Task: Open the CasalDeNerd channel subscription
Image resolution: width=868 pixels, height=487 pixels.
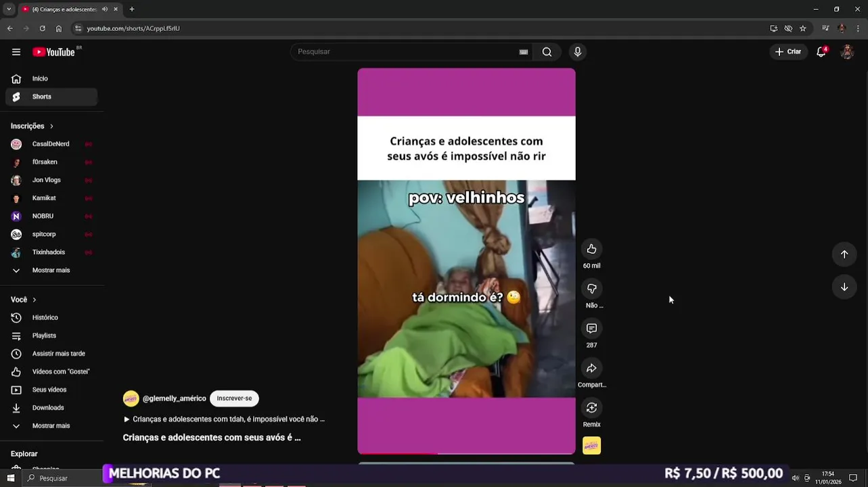Action: pos(51,144)
